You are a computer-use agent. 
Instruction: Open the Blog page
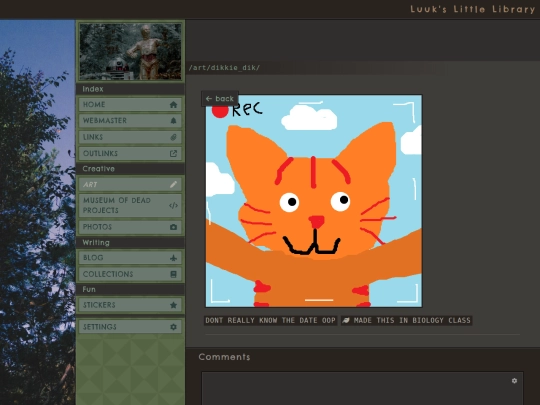130,258
